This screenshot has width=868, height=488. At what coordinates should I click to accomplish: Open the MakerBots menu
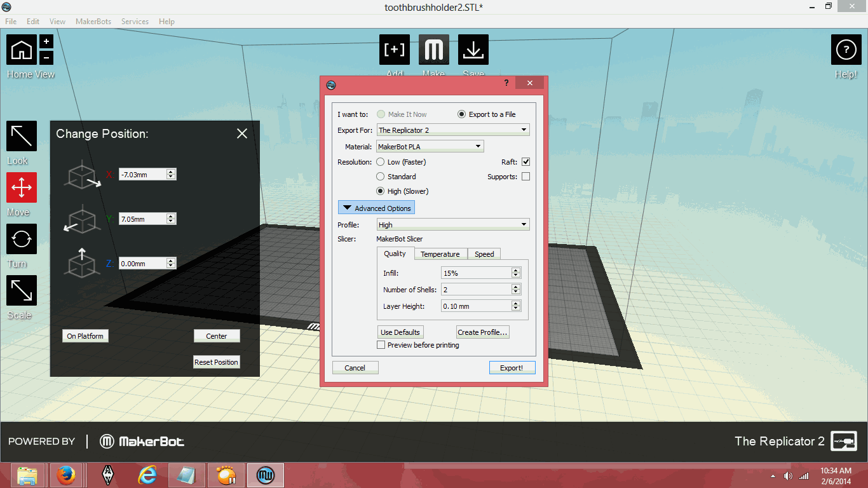click(93, 22)
